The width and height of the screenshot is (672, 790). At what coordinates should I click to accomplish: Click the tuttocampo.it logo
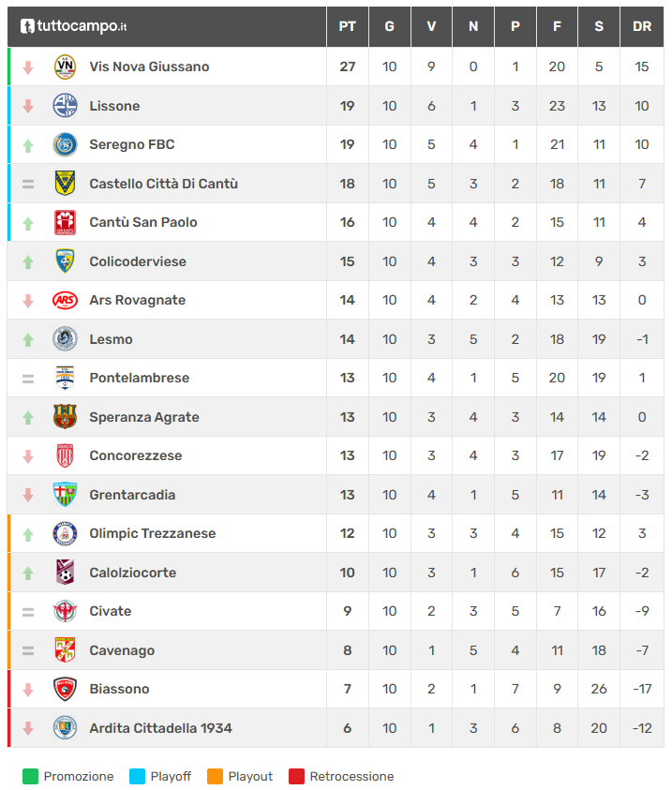[x=73, y=26]
